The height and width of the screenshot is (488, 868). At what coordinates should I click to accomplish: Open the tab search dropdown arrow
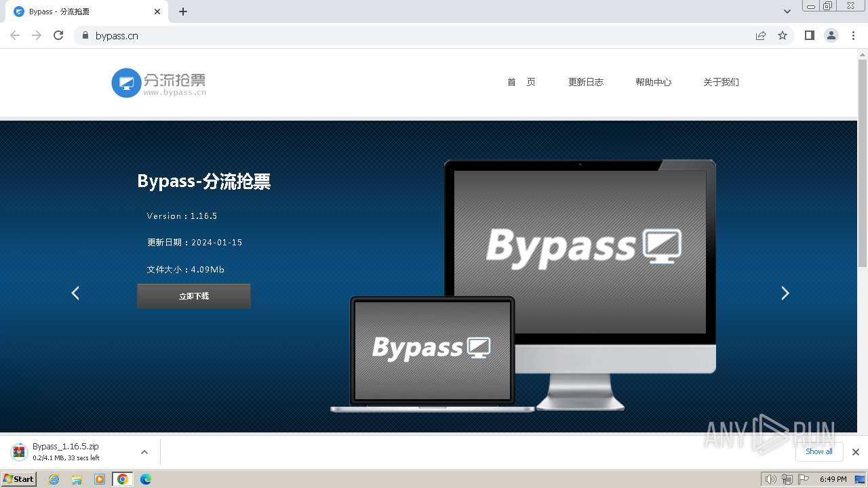pyautogui.click(x=787, y=12)
